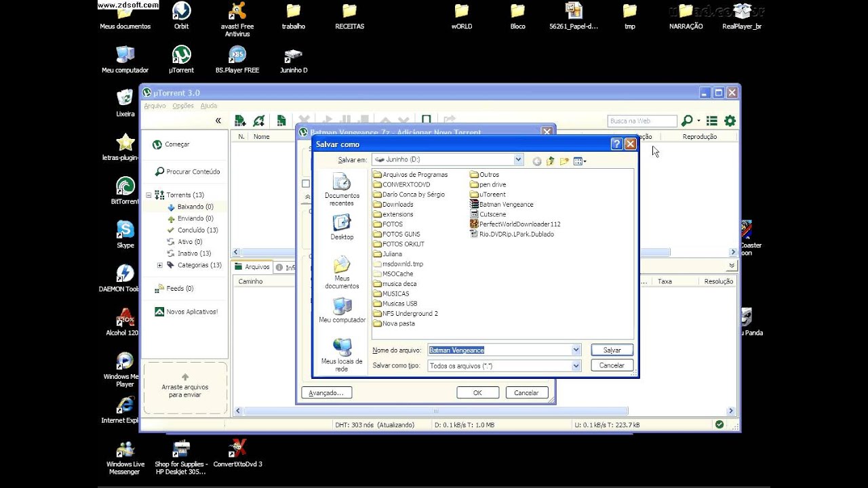
Task: Switch to the Arquivos tab
Action: (x=252, y=267)
